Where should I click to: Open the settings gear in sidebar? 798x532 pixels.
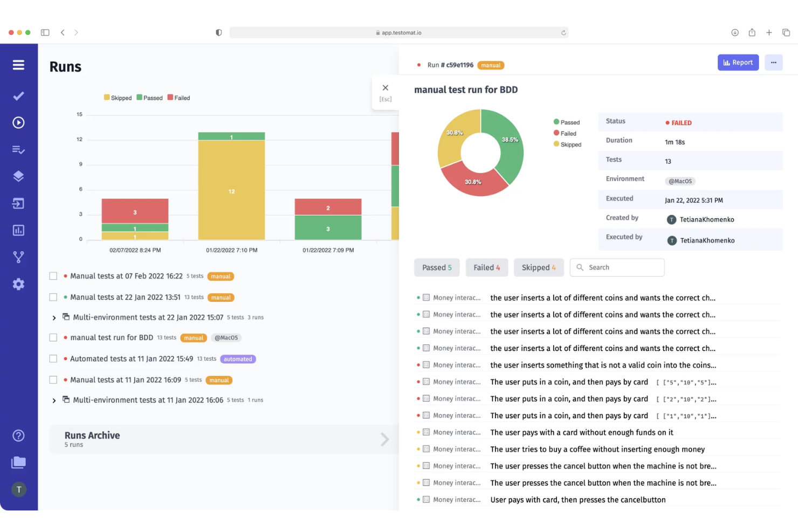coord(18,284)
